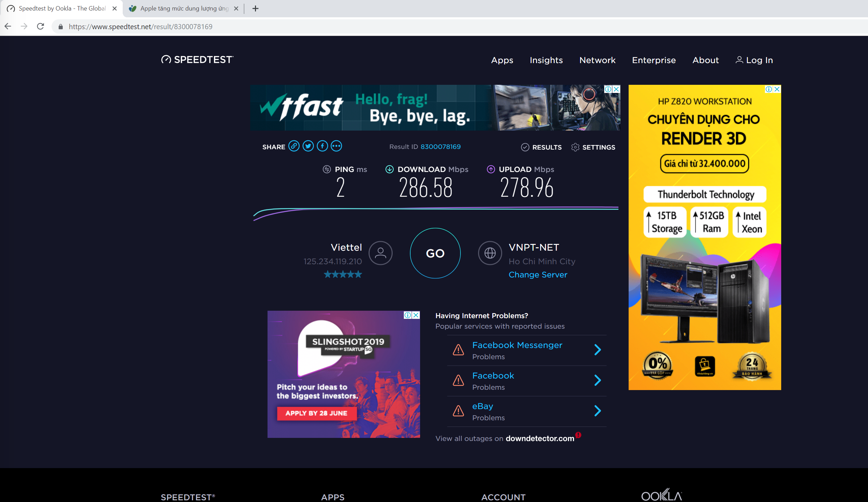Click Result ID 8300078169 link
868x502 pixels.
[x=440, y=147]
